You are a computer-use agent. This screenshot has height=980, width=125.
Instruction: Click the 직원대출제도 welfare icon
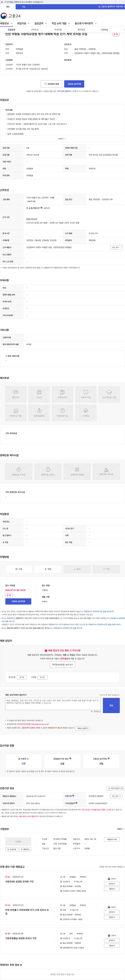coord(39,413)
